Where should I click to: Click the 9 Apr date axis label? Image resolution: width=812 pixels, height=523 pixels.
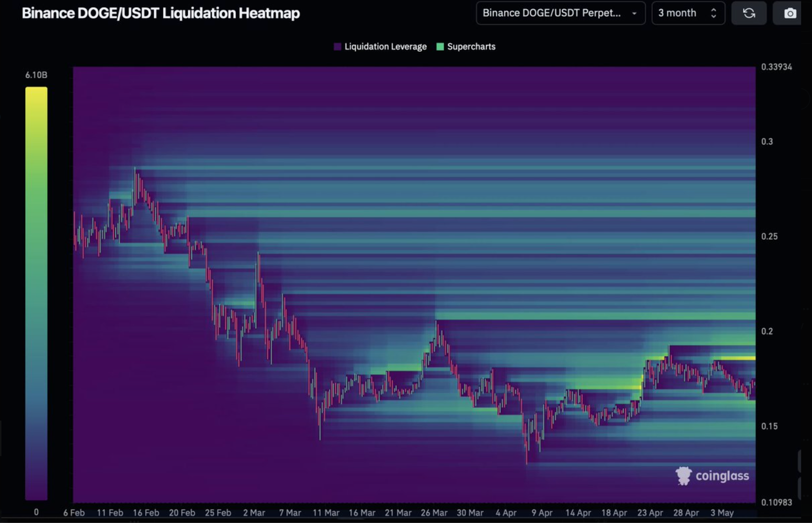coord(543,513)
